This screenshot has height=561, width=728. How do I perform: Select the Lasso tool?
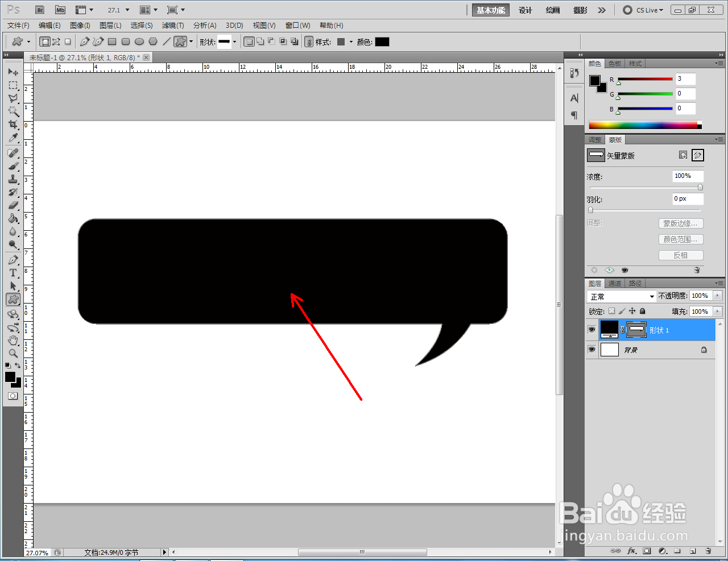(13, 98)
